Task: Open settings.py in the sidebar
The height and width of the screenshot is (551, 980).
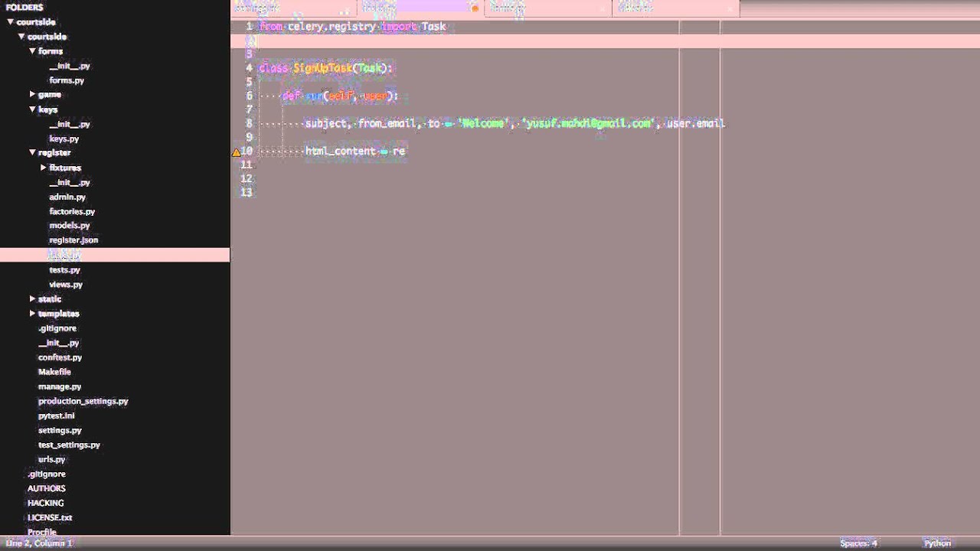Action: point(60,430)
